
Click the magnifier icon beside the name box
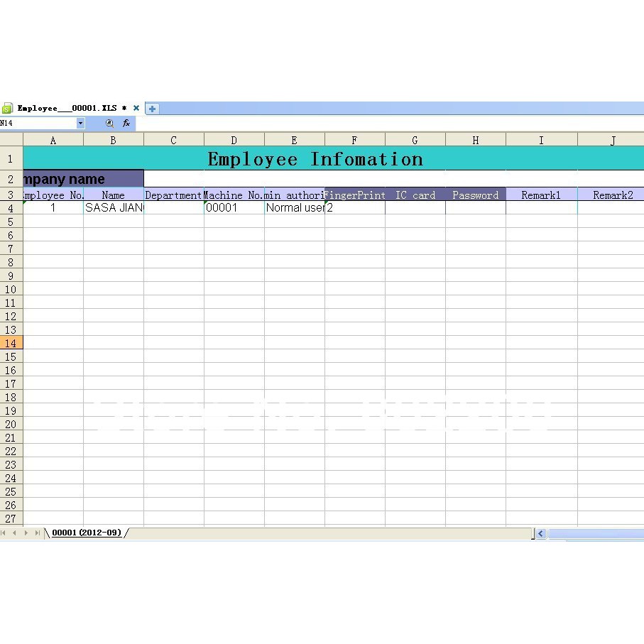109,124
